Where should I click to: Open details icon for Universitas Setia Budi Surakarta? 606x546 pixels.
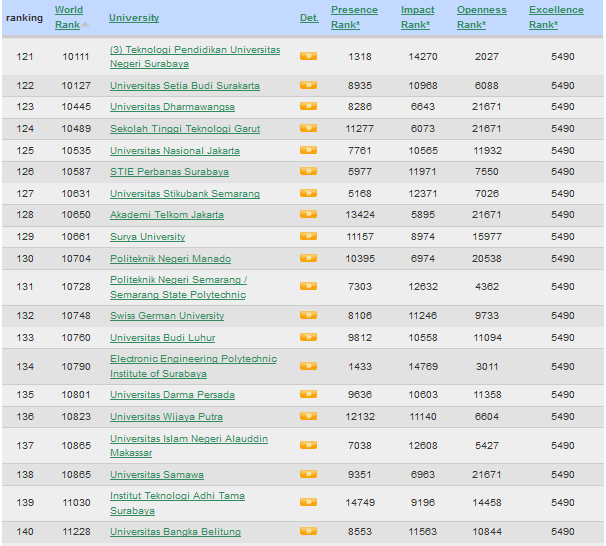[308, 85]
